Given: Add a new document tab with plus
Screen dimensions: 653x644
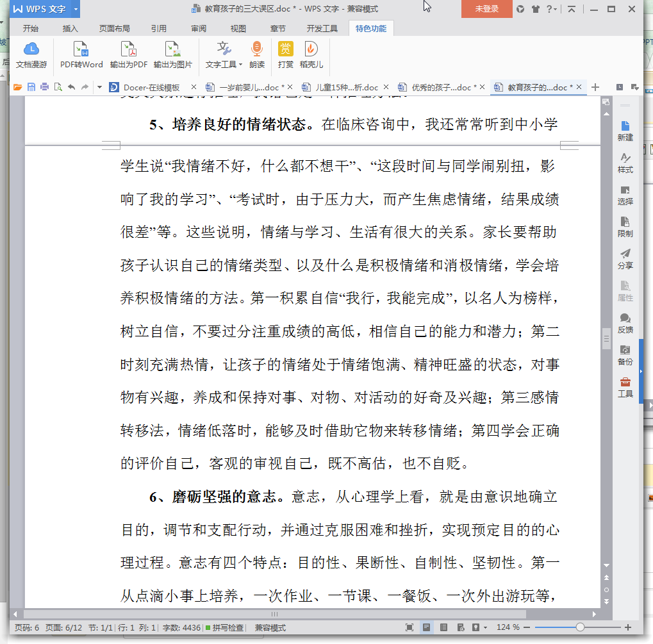Looking at the screenshot, I should (x=595, y=87).
